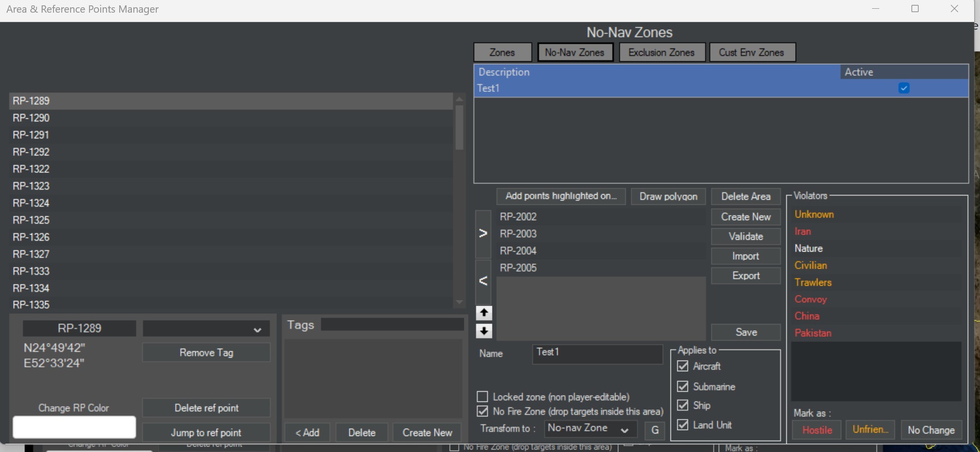Mark violators as Hostile
The image size is (980, 452).
(x=817, y=430)
